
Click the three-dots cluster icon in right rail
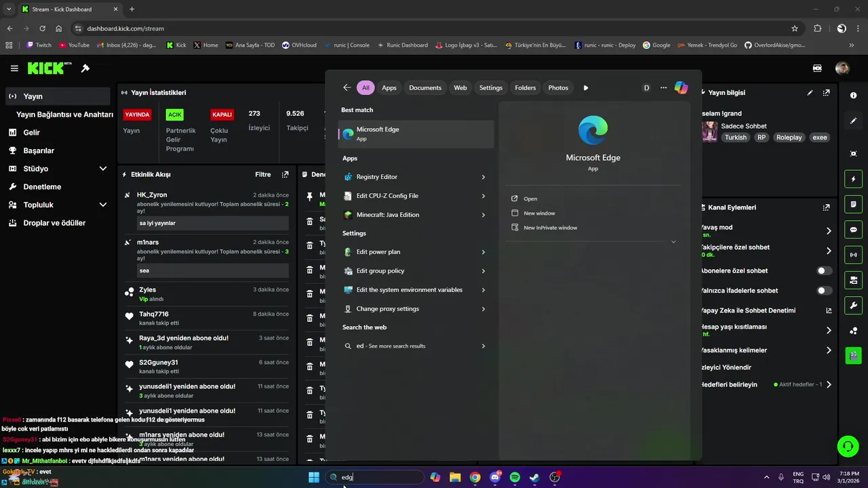pos(854,331)
